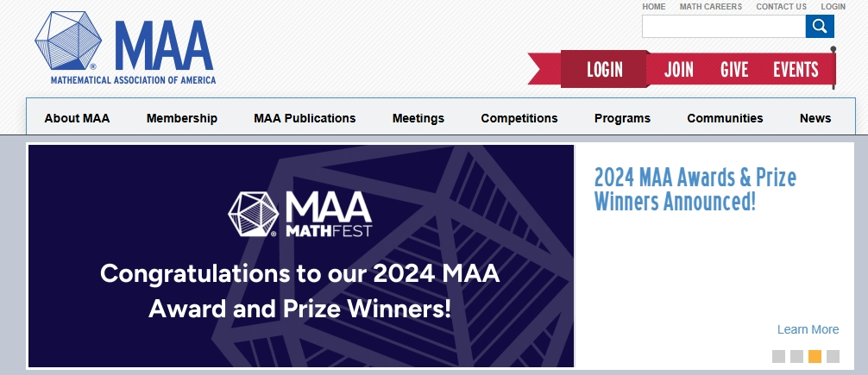868x375 pixels.
Task: Click GIVE on the red ribbon
Action: (x=734, y=70)
